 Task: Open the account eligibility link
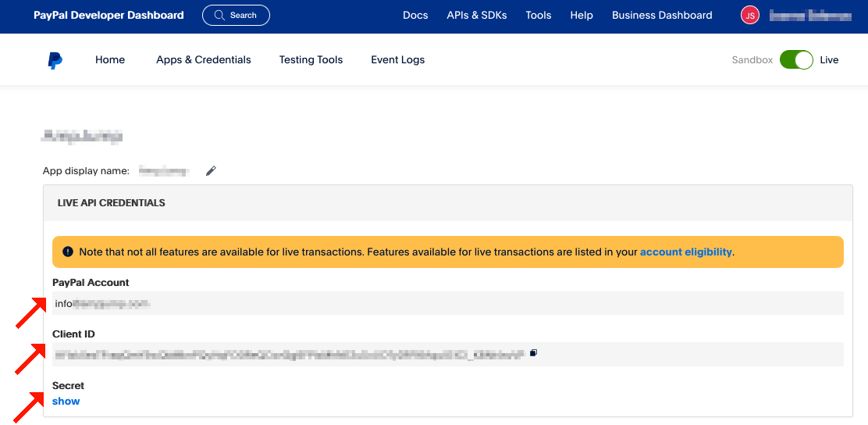tap(686, 252)
